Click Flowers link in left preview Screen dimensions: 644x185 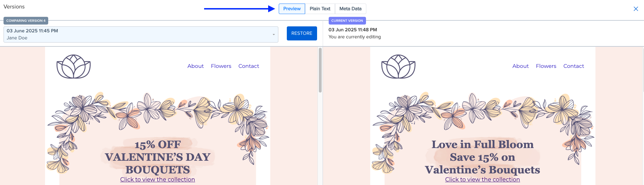coord(221,66)
